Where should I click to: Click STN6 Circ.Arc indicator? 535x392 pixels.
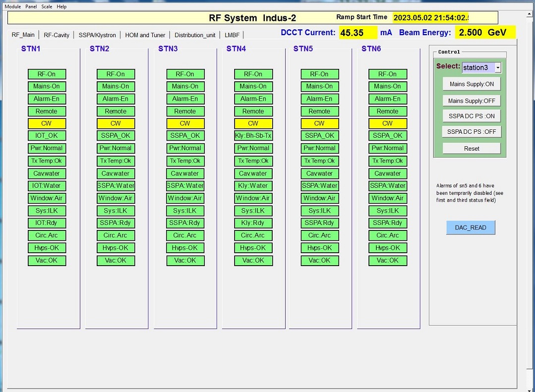pos(388,235)
